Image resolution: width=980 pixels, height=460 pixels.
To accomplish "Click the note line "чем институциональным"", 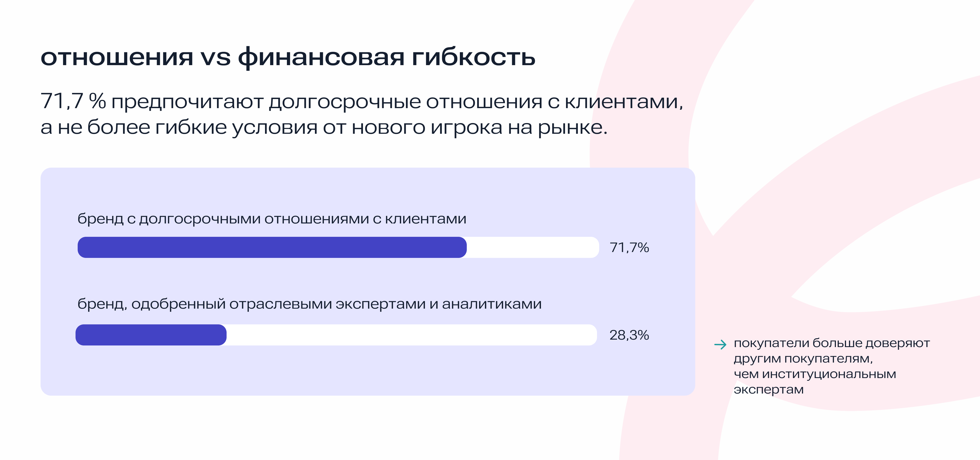I will tap(815, 374).
